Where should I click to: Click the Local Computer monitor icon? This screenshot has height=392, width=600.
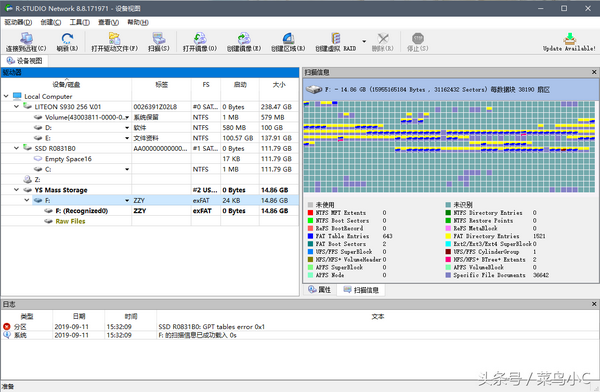17,96
